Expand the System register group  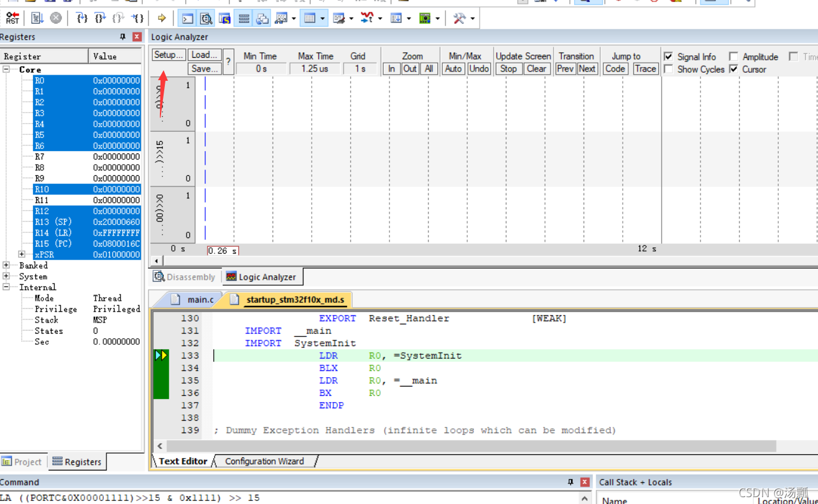tap(6, 276)
